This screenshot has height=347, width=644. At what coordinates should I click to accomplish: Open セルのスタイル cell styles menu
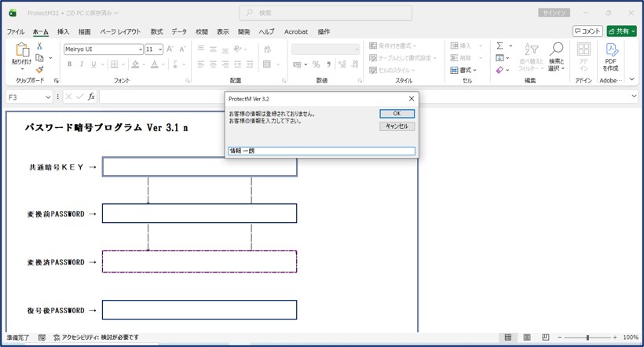click(x=392, y=70)
